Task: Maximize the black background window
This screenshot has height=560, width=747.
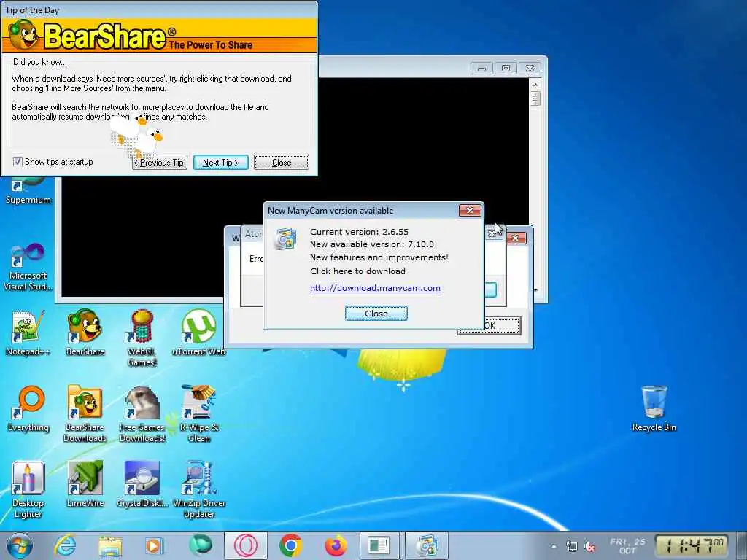Action: (506, 68)
